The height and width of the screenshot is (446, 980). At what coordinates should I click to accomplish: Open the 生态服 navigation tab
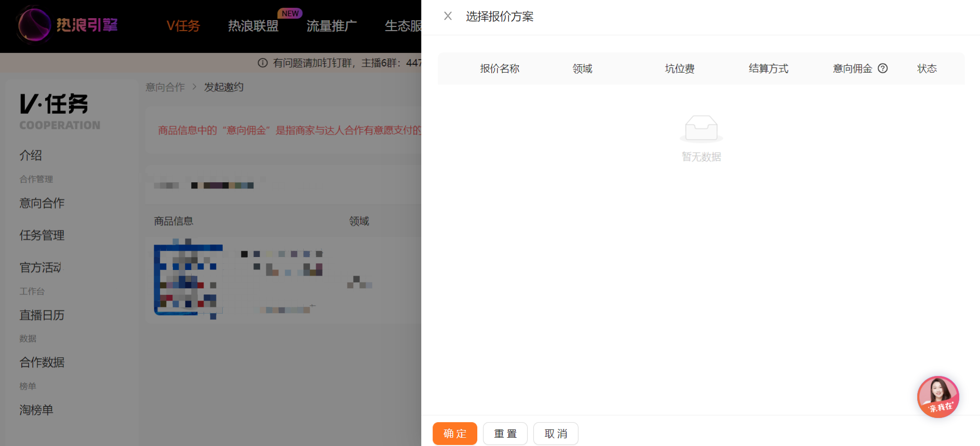coord(403,25)
